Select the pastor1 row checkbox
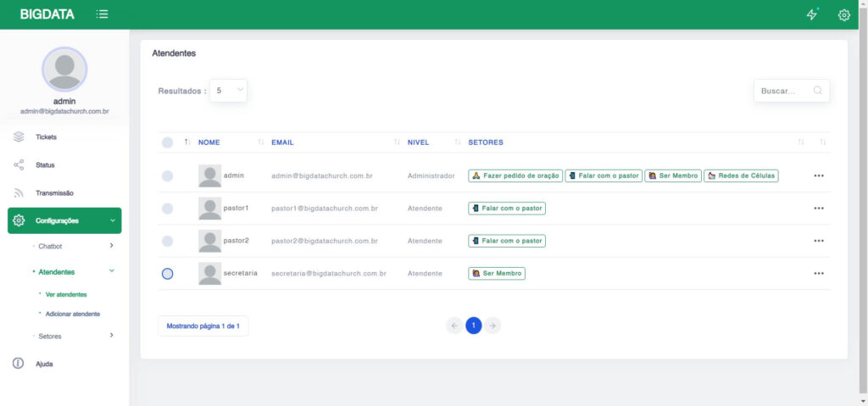The width and height of the screenshot is (868, 406). [167, 209]
